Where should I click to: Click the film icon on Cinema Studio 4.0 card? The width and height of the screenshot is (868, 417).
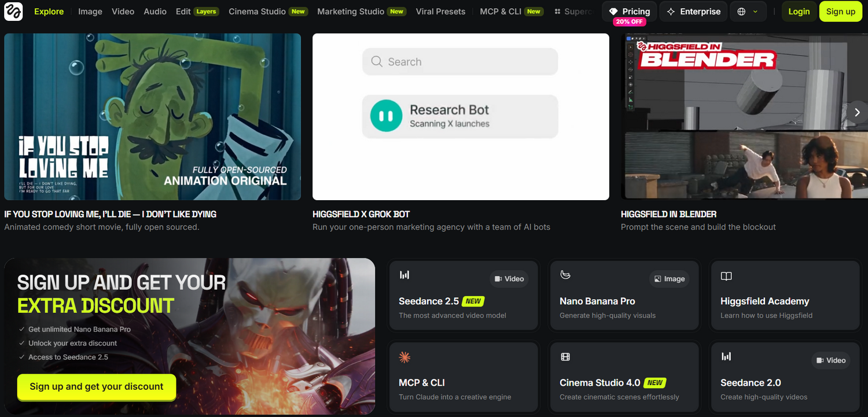point(565,357)
